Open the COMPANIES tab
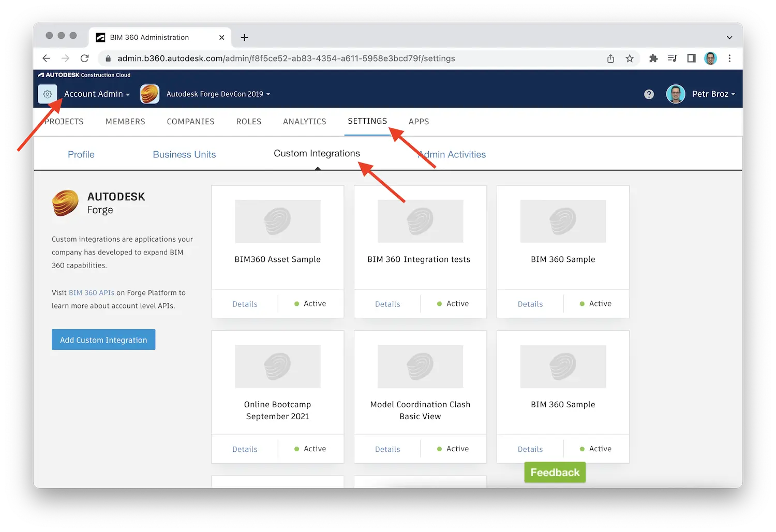776x532 pixels. point(190,122)
